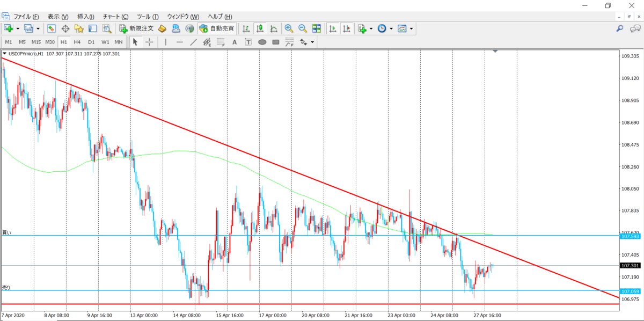Image resolution: width=644 pixels, height=321 pixels.
Task: Open the 表示 menu
Action: 58,17
